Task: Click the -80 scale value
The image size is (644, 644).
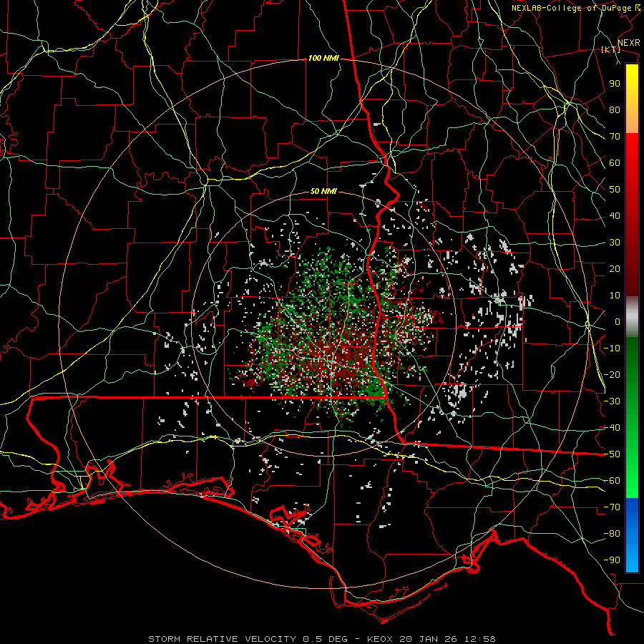Action: (612, 534)
